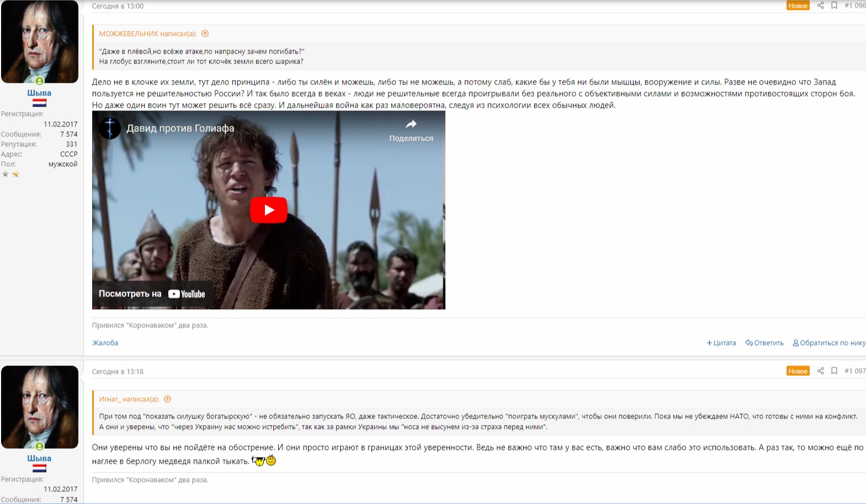866x504 pixels.
Task: Click Шыва's avatar on the first post
Action: pos(40,42)
